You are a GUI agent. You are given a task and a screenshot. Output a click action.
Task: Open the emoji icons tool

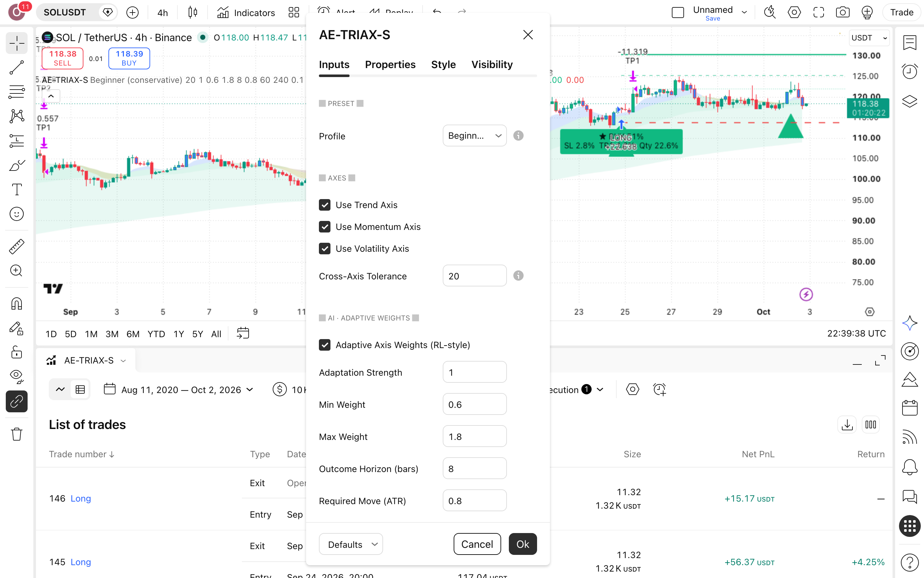pyautogui.click(x=16, y=214)
